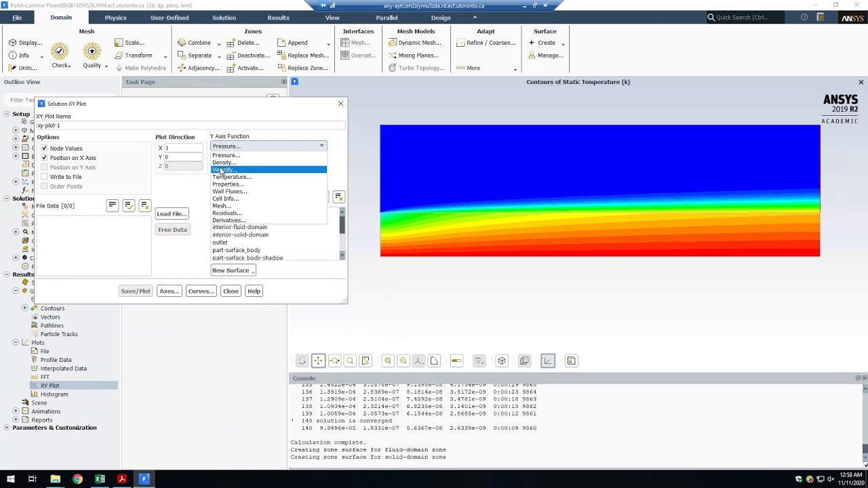Click the Curves... button
This screenshot has height=488, width=868.
coord(201,291)
